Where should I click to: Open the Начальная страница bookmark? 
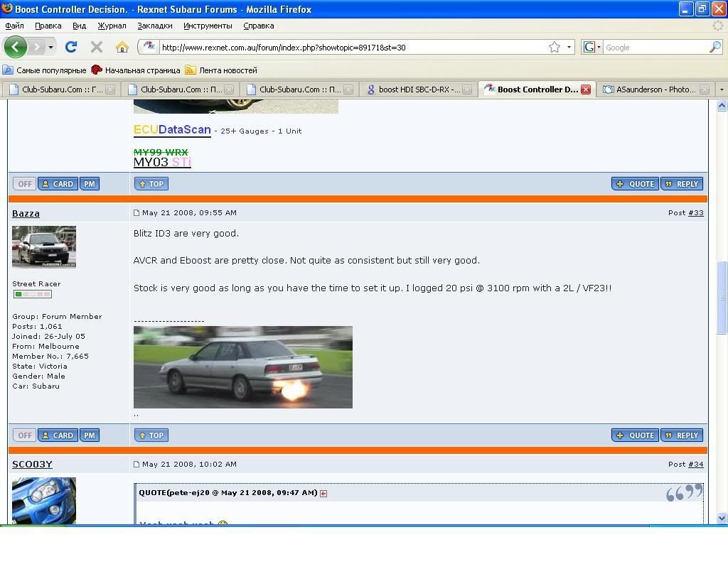point(136,70)
